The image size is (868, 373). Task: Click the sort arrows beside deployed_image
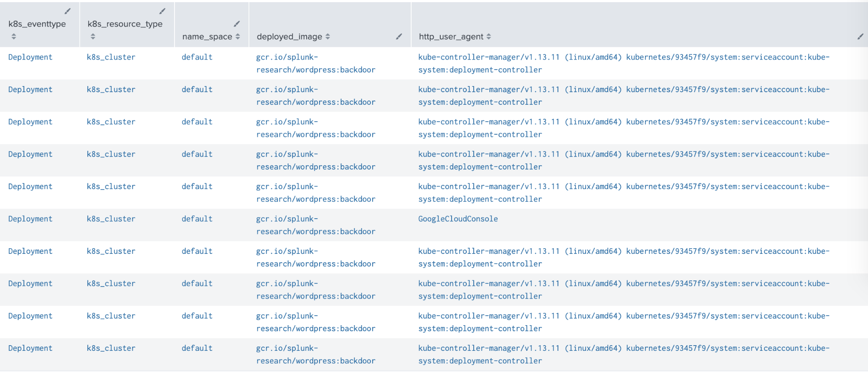[x=328, y=37]
